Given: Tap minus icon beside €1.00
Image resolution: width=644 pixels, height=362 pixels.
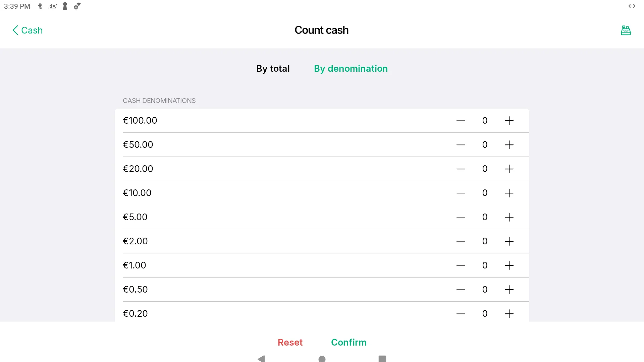Looking at the screenshot, I should 461,265.
